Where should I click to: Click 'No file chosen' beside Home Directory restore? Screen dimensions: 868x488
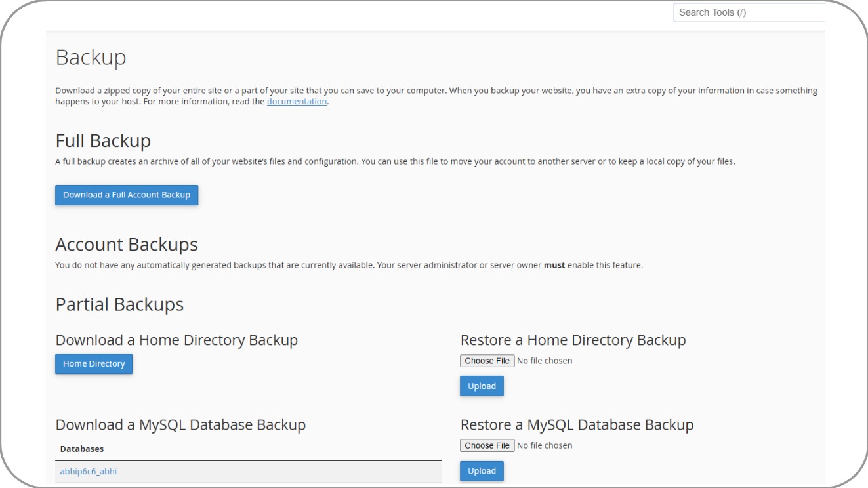545,361
